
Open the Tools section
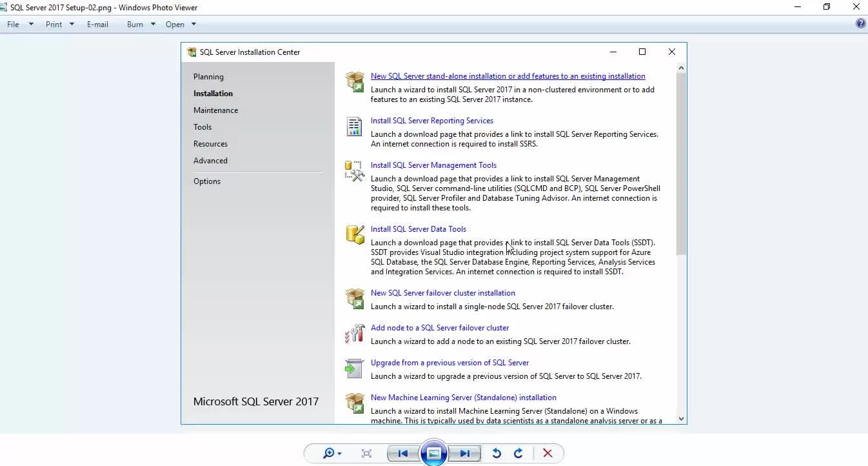(202, 127)
